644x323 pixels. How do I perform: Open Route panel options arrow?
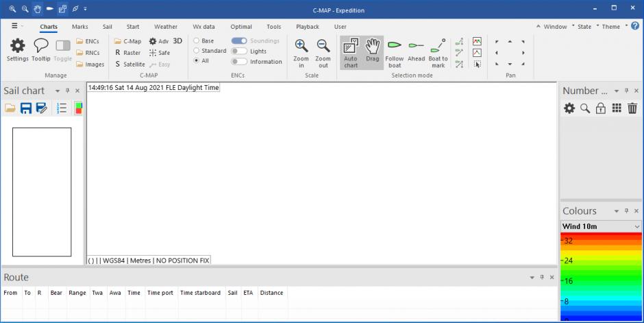[x=532, y=277]
